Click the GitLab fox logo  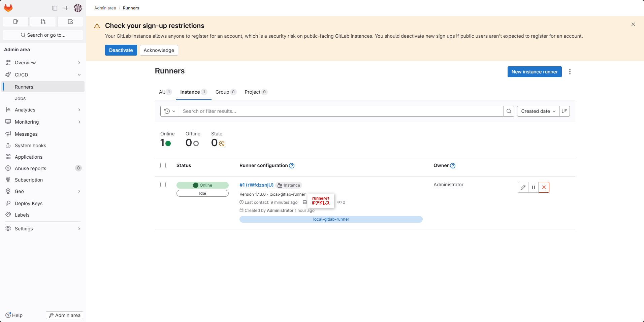click(8, 8)
